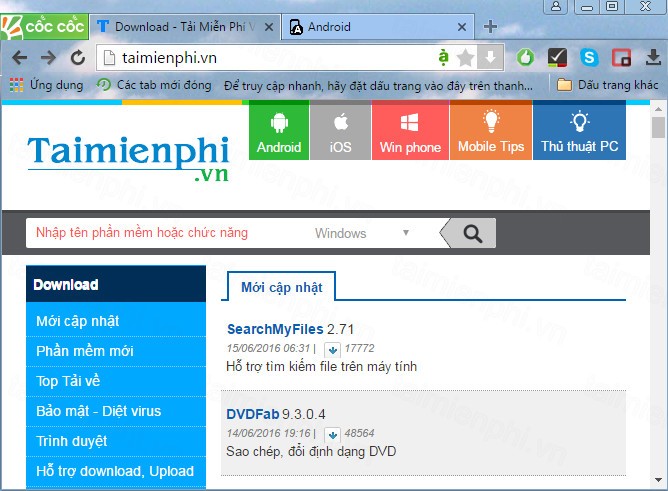Open Hỗ trợ download, Upload category

point(116,471)
